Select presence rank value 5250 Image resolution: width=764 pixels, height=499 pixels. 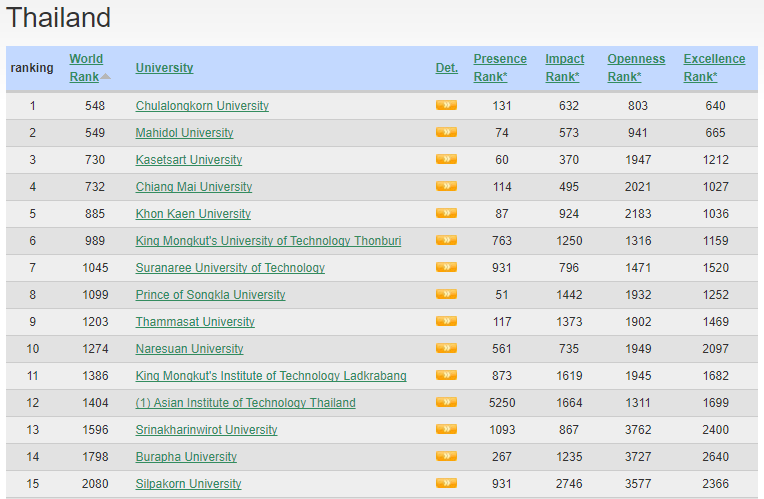(502, 403)
